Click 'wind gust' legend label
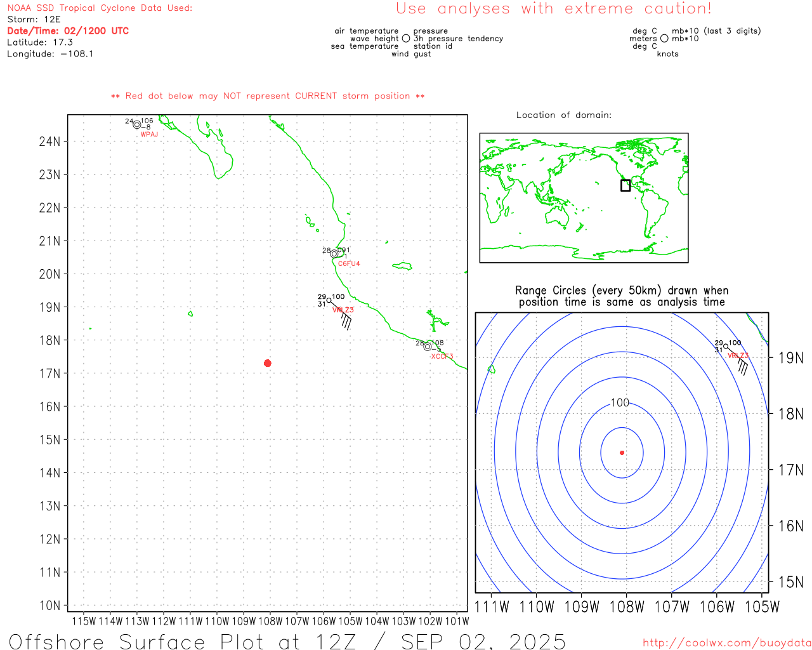This screenshot has height=650, width=812. tap(411, 54)
